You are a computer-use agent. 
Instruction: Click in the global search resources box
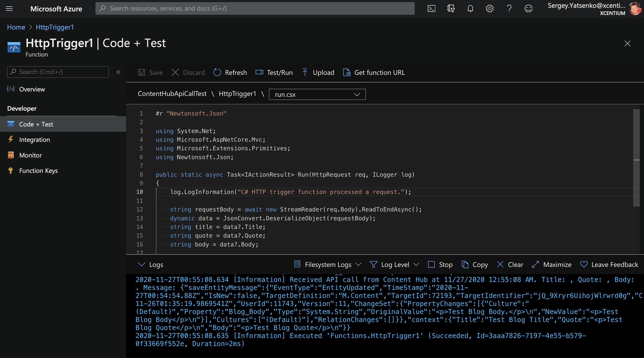pyautogui.click(x=255, y=8)
